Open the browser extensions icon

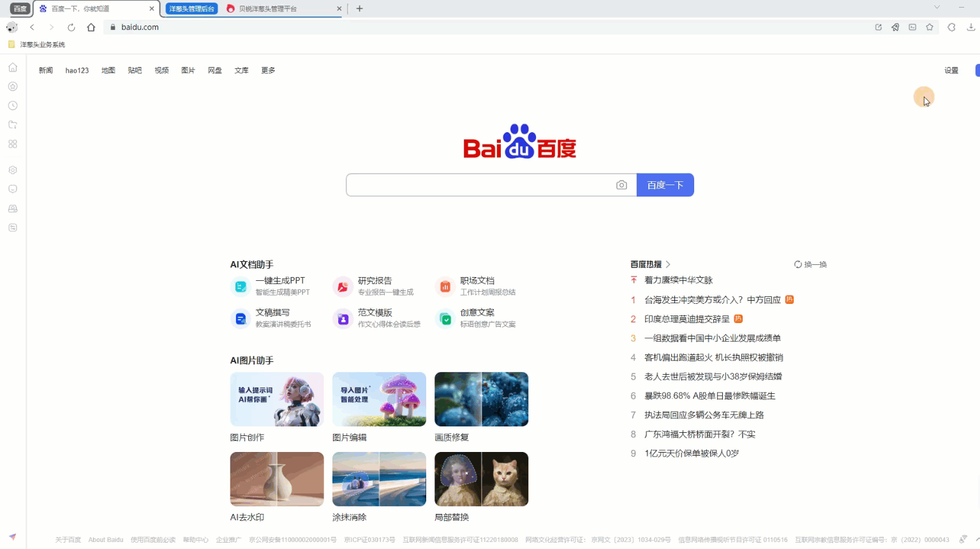[951, 27]
